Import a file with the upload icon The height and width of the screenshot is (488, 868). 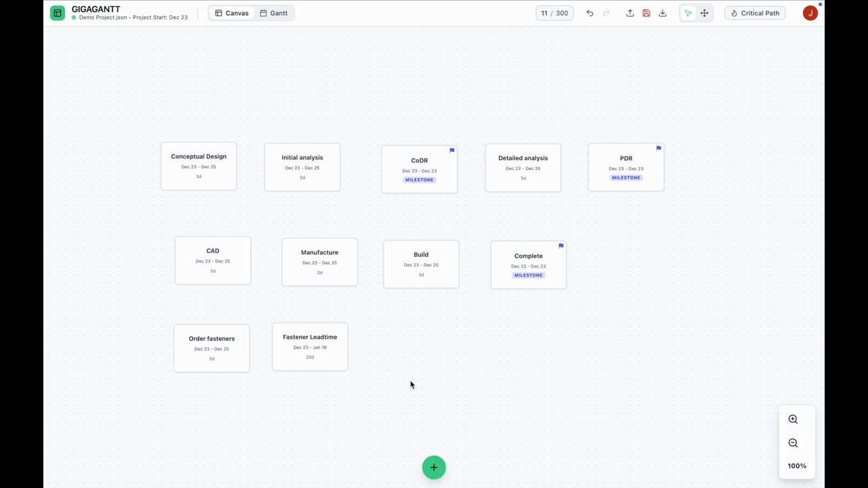tap(630, 13)
